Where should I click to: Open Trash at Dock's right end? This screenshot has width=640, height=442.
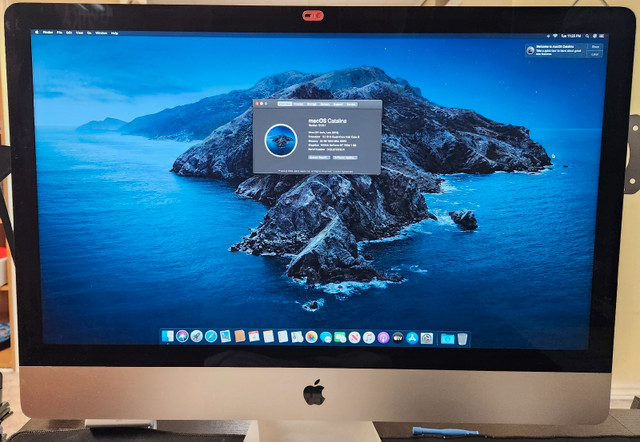click(x=462, y=338)
